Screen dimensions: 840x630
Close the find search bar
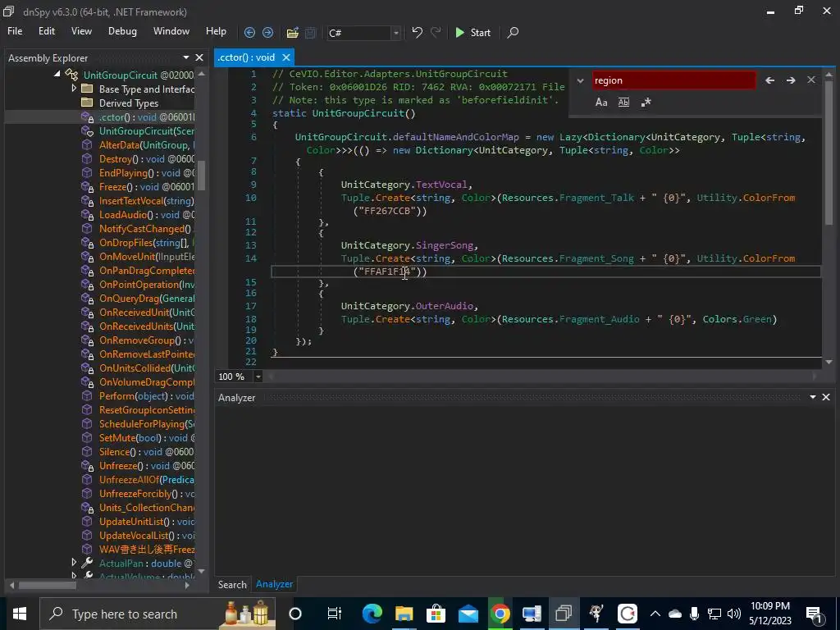pos(811,80)
